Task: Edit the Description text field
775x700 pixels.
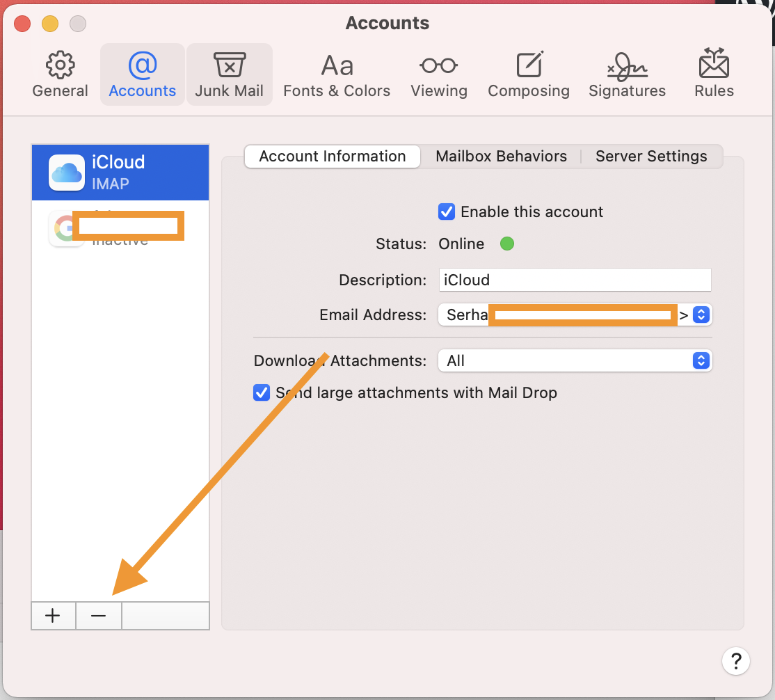Action: tap(575, 280)
